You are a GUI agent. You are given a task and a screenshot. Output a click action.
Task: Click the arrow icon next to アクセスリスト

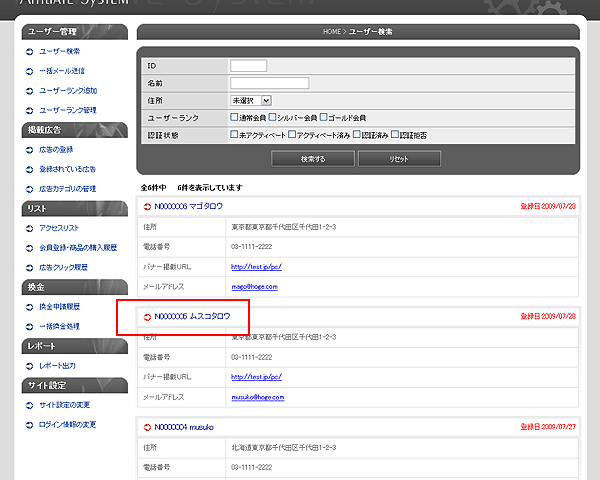click(x=29, y=228)
